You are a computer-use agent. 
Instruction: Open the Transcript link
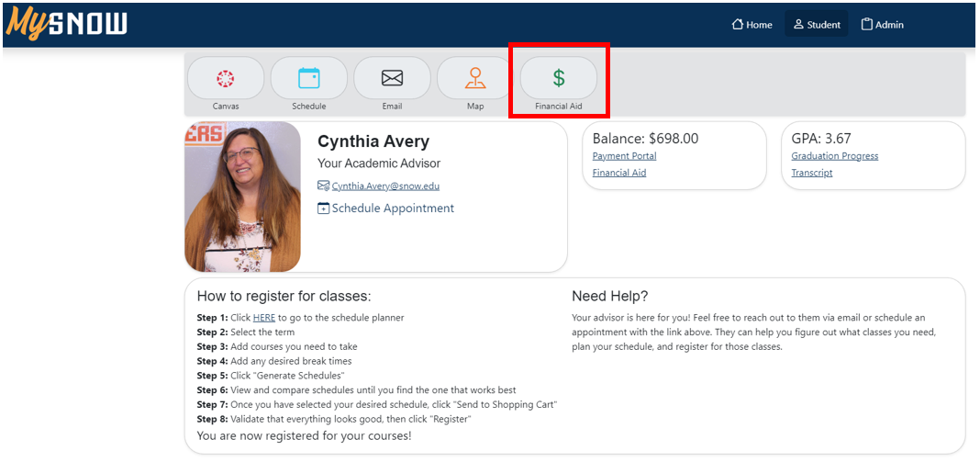pos(812,173)
